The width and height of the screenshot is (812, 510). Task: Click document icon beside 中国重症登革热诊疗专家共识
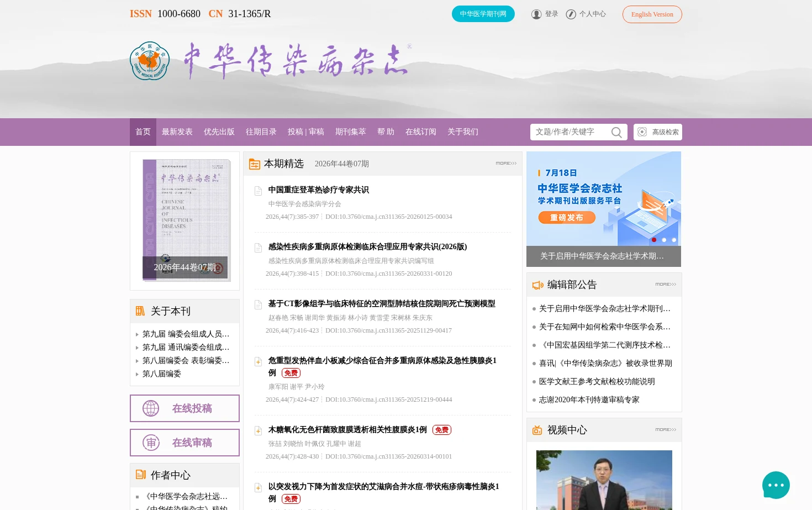point(258,191)
